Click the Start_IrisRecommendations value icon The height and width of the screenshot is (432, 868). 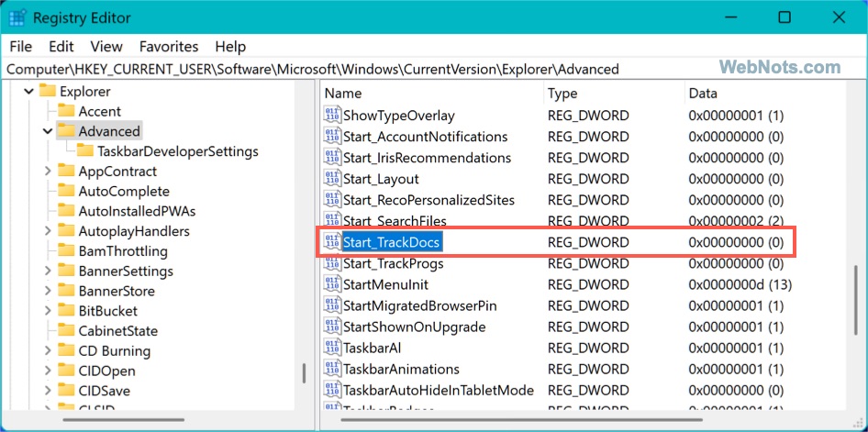tap(332, 158)
